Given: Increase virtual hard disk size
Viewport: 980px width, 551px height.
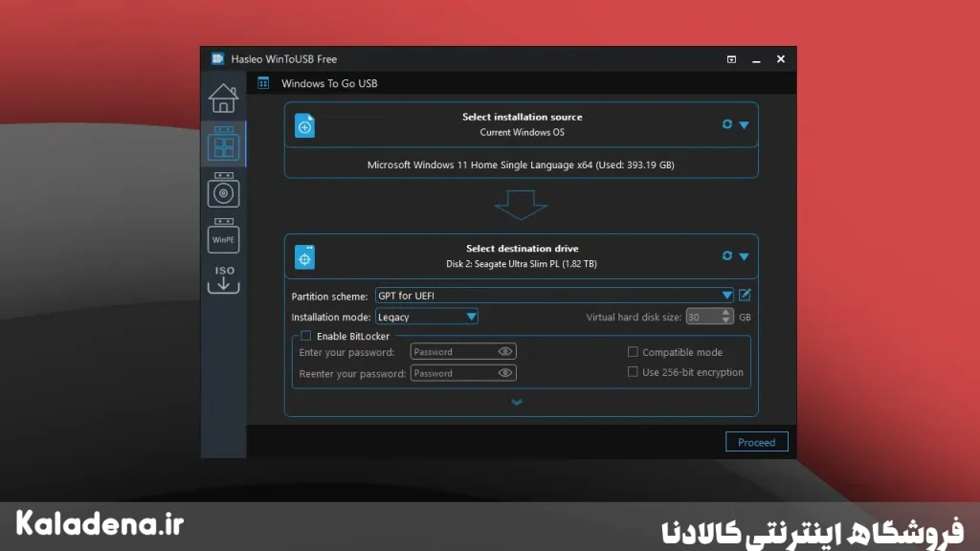Looking at the screenshot, I should (x=725, y=313).
